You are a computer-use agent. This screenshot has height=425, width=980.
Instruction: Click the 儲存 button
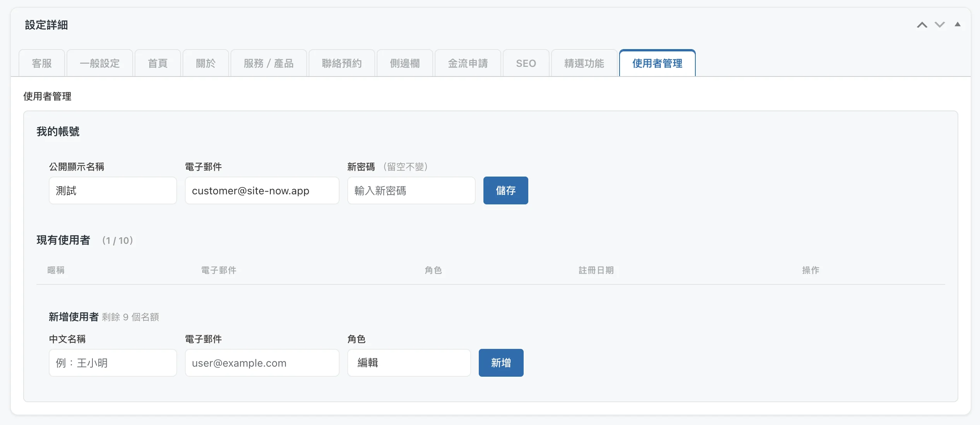[505, 190]
